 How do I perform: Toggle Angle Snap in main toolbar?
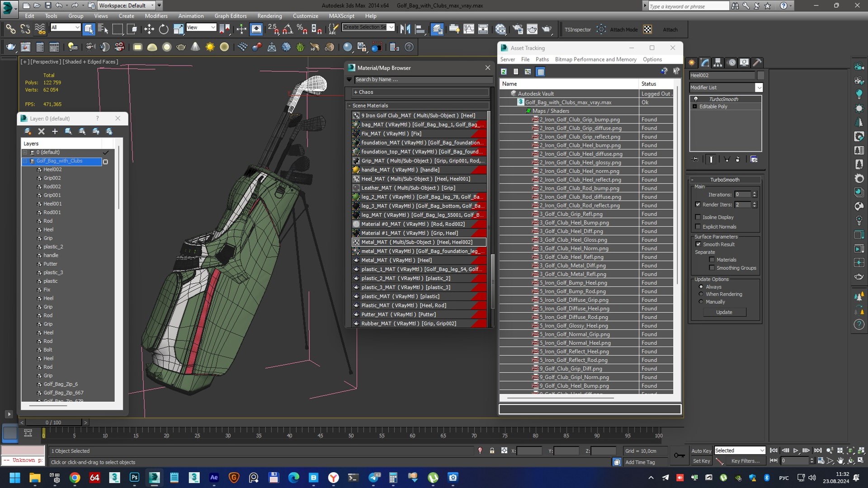click(x=288, y=29)
